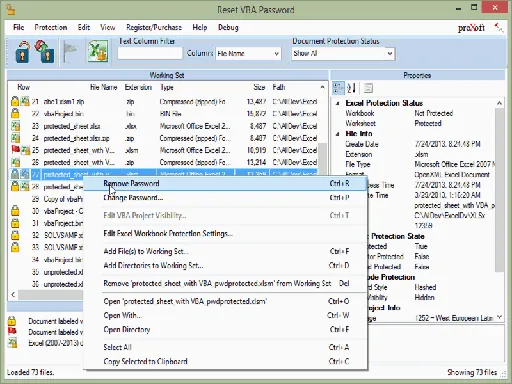
Task: Click the alphabetical sort icon in Properties
Action: tap(351, 88)
